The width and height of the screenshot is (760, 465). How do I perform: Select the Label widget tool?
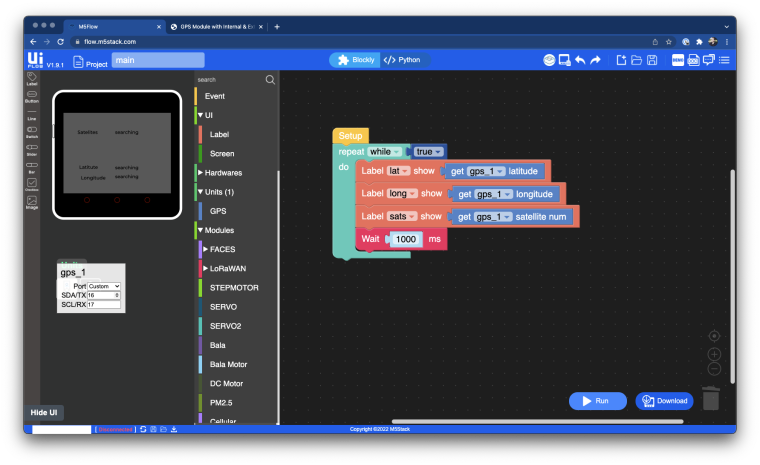(32, 79)
